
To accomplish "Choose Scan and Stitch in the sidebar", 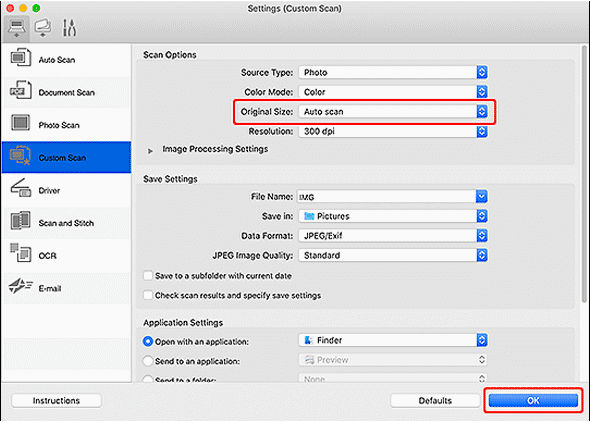I will coord(66,223).
